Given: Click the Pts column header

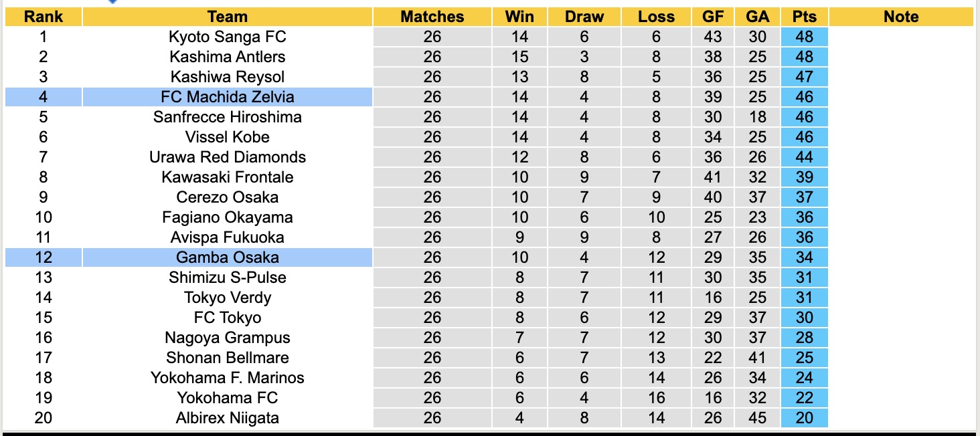Looking at the screenshot, I should 804,17.
